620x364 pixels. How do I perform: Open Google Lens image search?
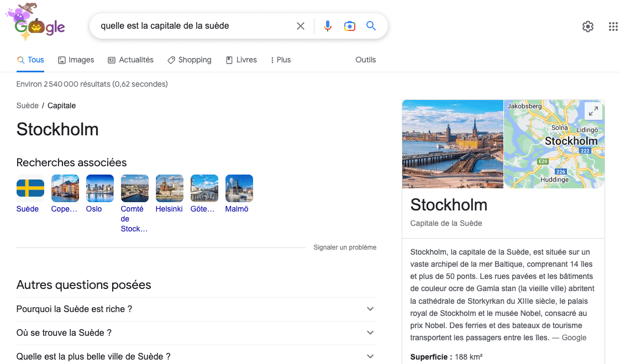tap(349, 25)
